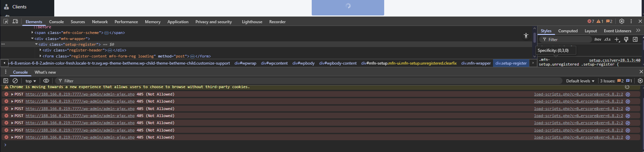Screen dimensions: 644x152
Task: Expand the register-header div node
Action: pyautogui.click(x=40, y=50)
